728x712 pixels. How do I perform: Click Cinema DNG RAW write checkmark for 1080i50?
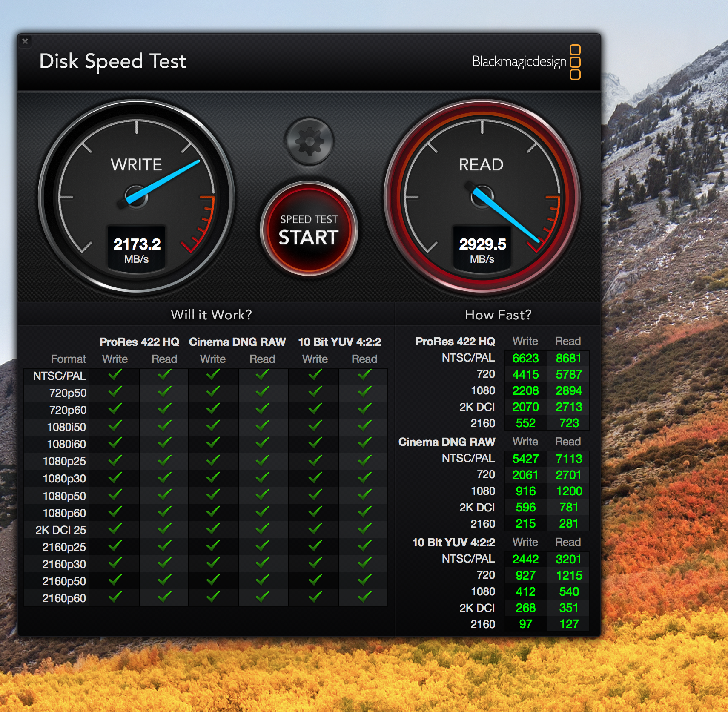pos(213,426)
